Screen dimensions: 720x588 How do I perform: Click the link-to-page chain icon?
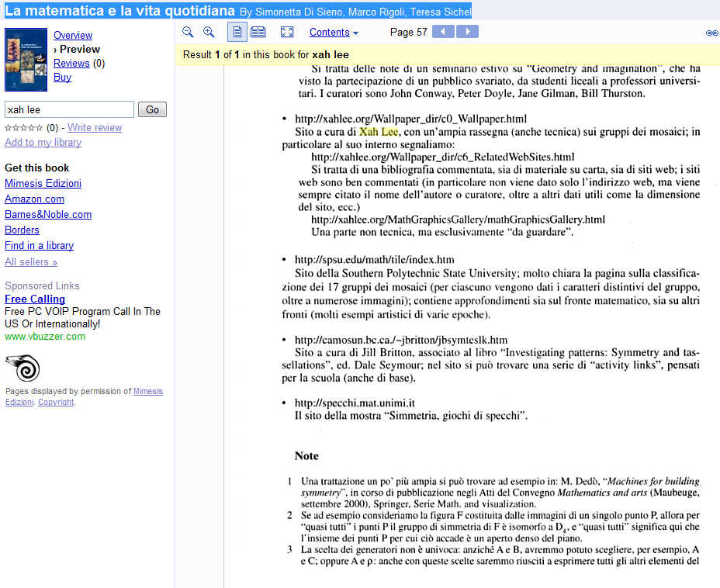[x=711, y=33]
